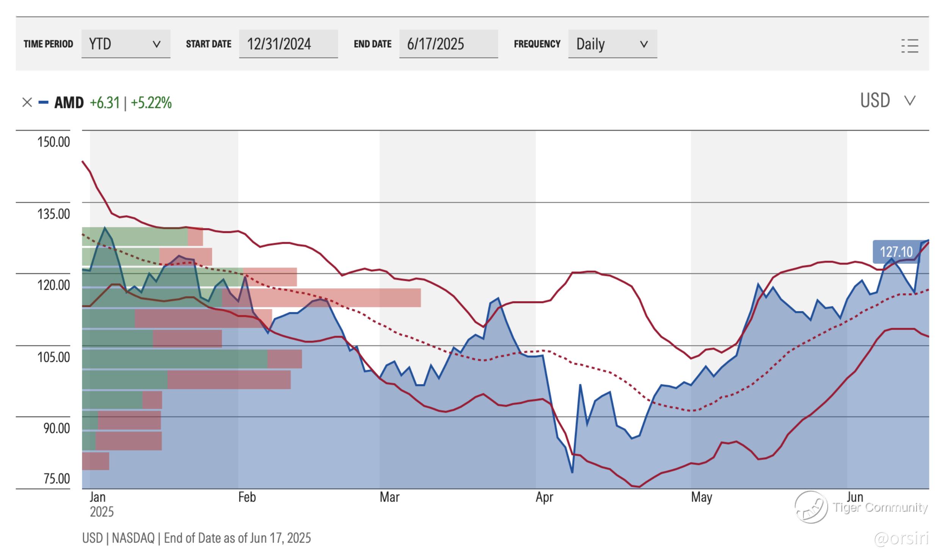948x560 pixels.
Task: Click the Apr month axis label
Action: pyautogui.click(x=544, y=497)
